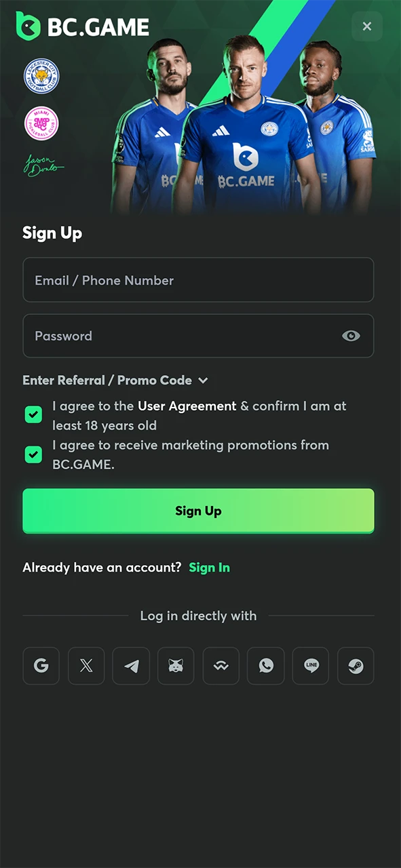Image resolution: width=401 pixels, height=868 pixels.
Task: Log in with the X account option
Action: pyautogui.click(x=85, y=666)
